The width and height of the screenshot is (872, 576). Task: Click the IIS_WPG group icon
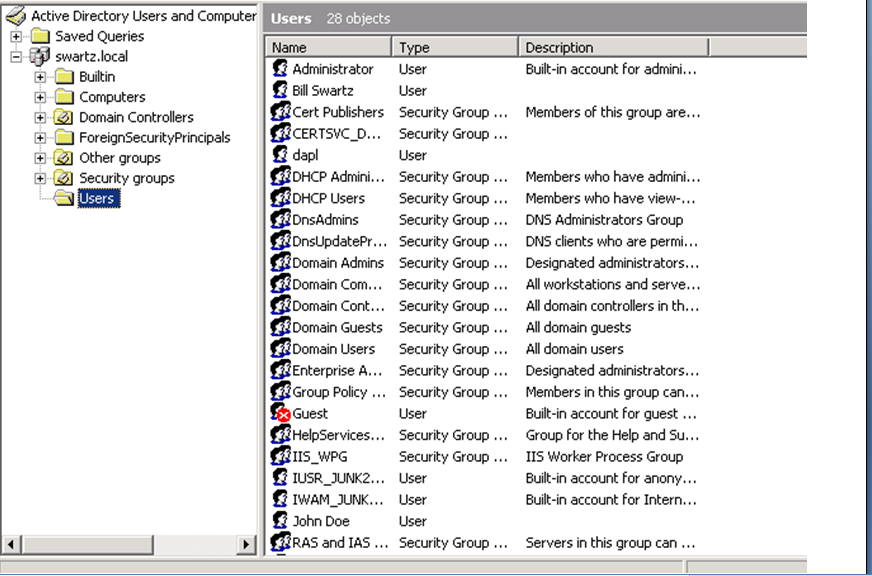pos(280,456)
